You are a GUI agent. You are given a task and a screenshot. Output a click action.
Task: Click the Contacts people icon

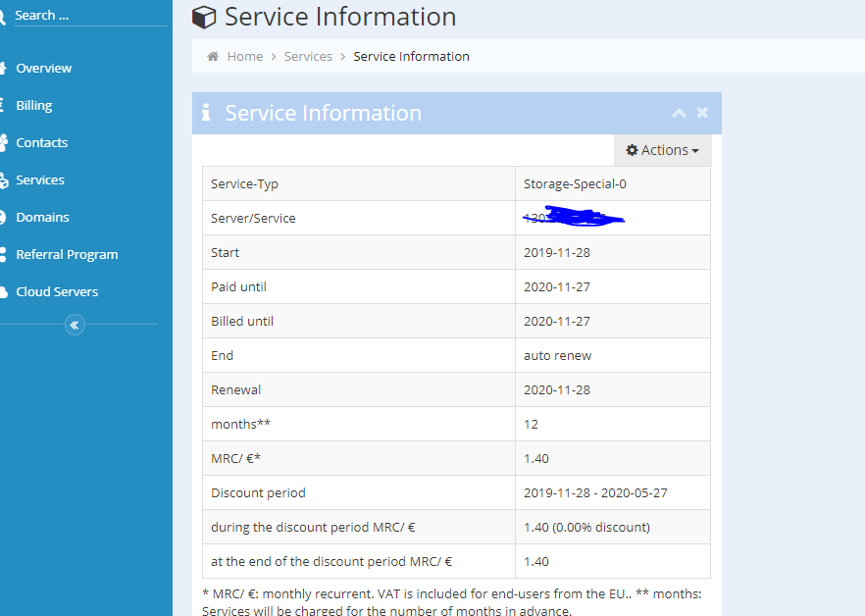pos(4,142)
